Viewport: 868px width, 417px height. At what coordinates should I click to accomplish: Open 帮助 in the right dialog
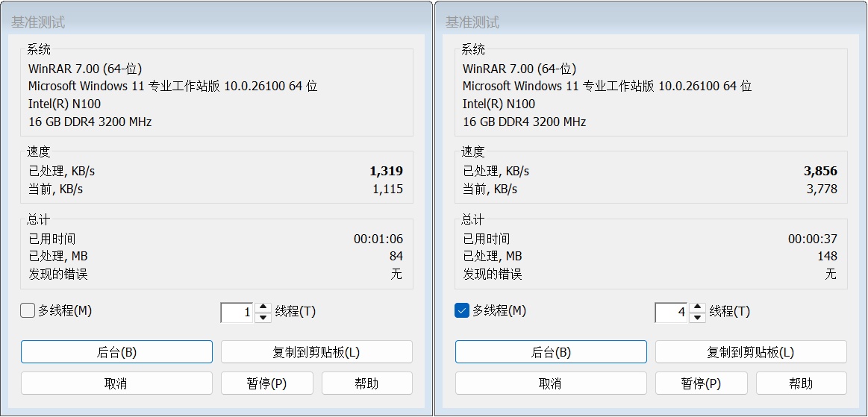(x=801, y=383)
